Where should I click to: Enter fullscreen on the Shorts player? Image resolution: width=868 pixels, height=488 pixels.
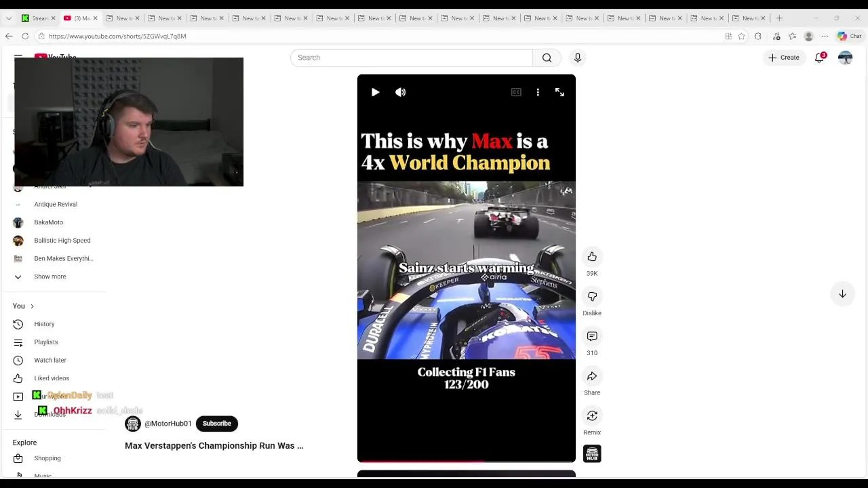click(559, 92)
